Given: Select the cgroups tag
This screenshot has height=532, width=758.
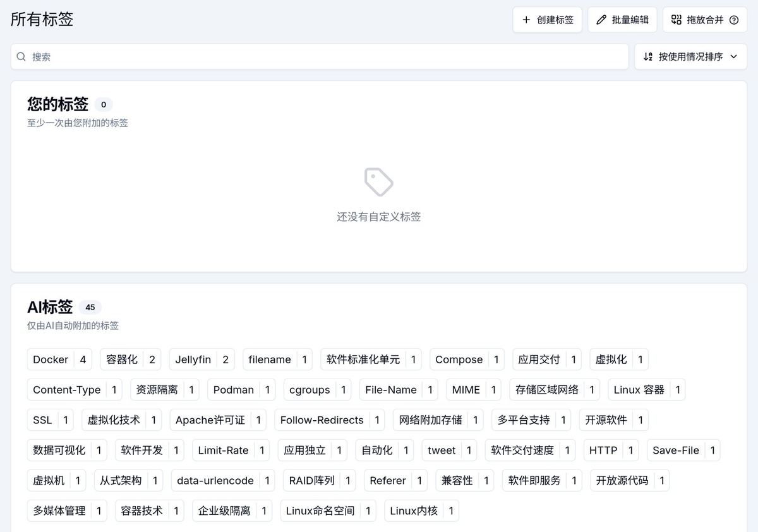Looking at the screenshot, I should point(318,390).
